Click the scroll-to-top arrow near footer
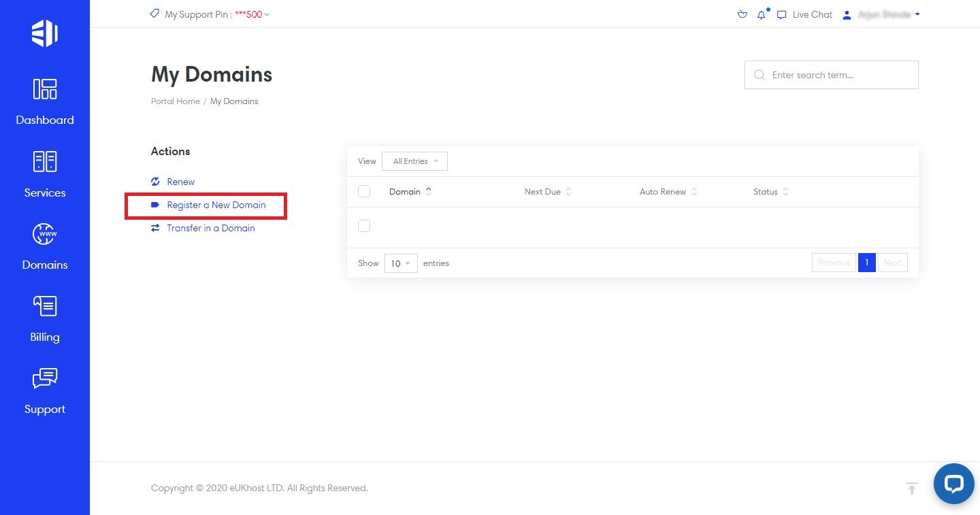This screenshot has height=515, width=980. [911, 488]
